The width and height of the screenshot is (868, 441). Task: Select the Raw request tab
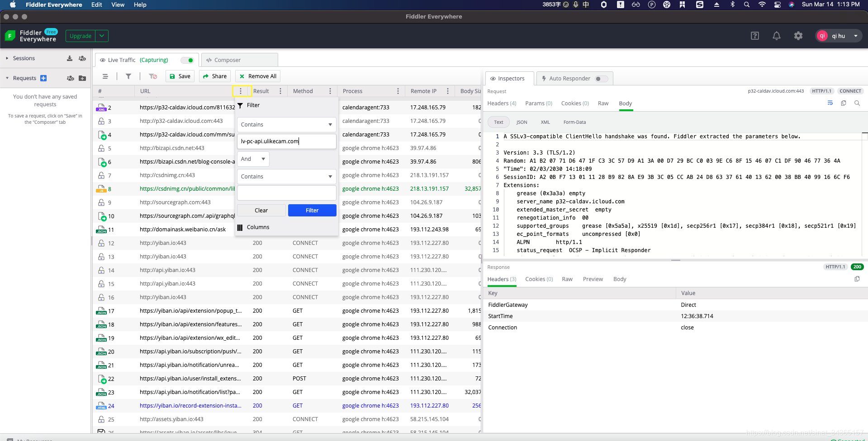[603, 103]
